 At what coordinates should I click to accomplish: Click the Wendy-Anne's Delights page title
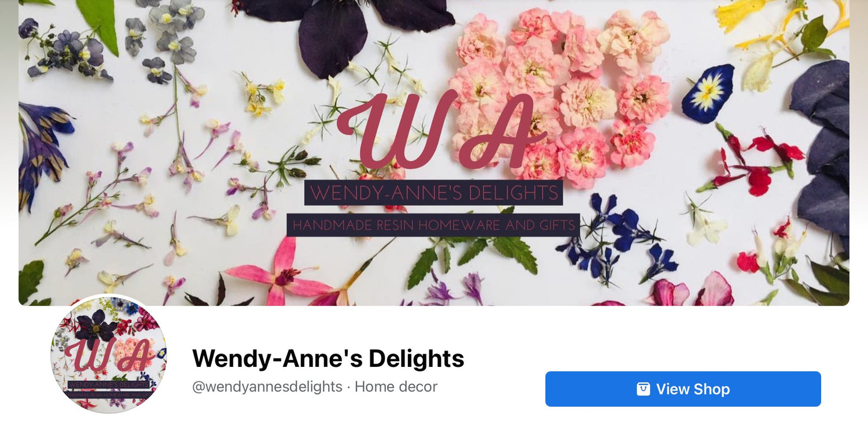pyautogui.click(x=328, y=358)
